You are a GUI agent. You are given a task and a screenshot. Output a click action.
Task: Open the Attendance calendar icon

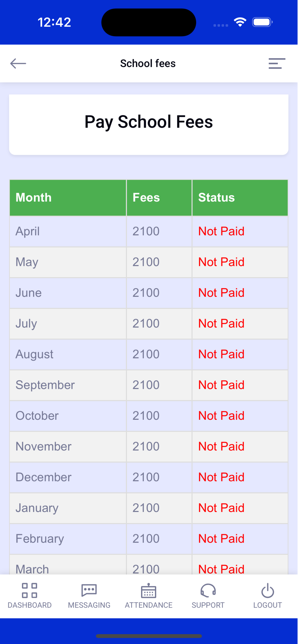(149, 591)
